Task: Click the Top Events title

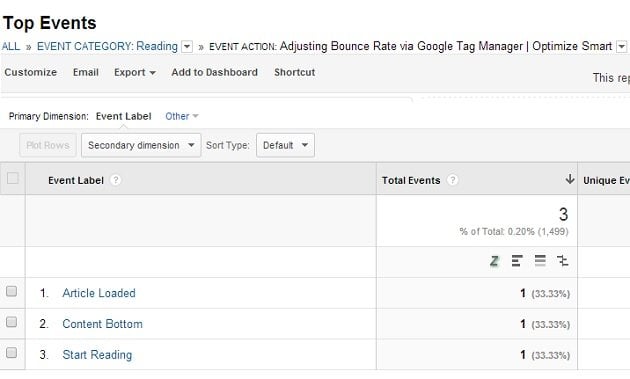Action: [49, 23]
